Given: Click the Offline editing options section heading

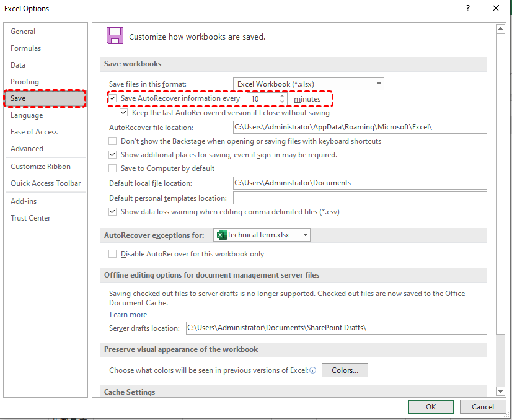Looking at the screenshot, I should click(x=211, y=275).
